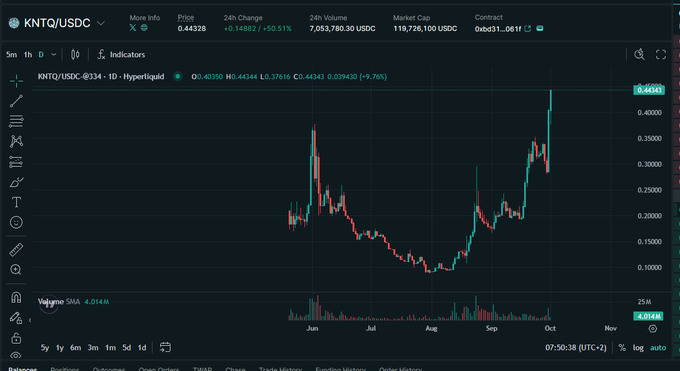Viewport: 680px width, 371px height.
Task: Click the Jun label on time axis
Action: [x=312, y=328]
